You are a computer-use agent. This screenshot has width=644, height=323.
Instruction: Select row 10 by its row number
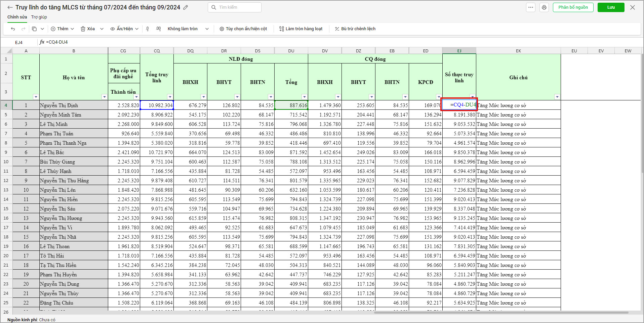pyautogui.click(x=6, y=162)
